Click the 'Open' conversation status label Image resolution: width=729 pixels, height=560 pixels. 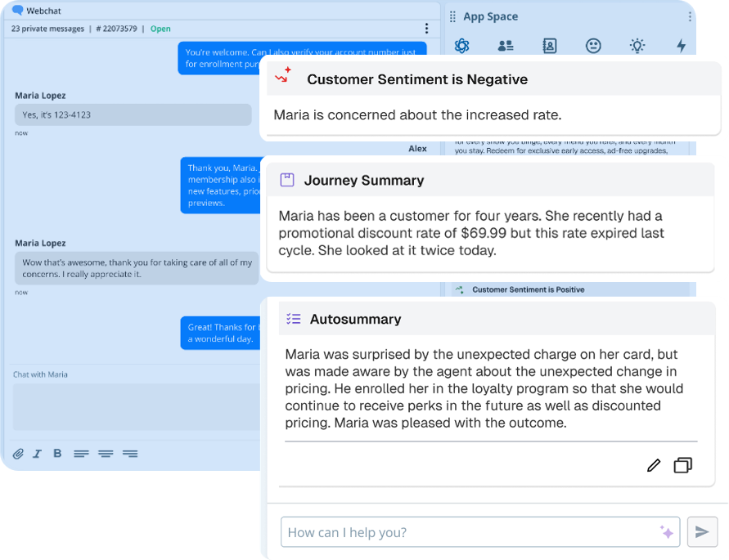(160, 29)
